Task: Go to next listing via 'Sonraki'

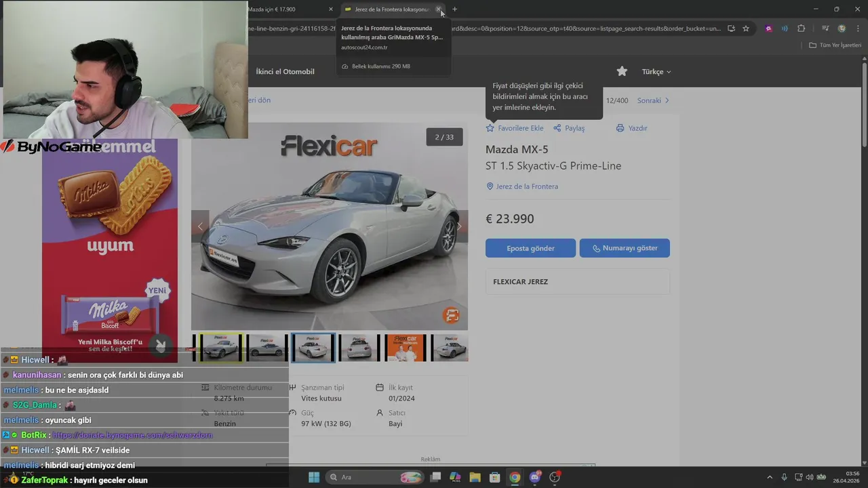Action: click(x=653, y=100)
